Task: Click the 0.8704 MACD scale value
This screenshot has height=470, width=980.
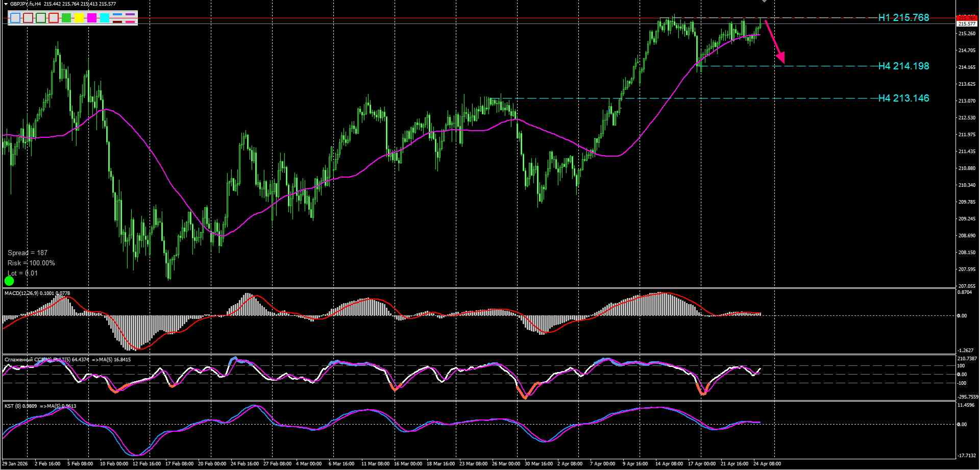Action: pyautogui.click(x=965, y=293)
